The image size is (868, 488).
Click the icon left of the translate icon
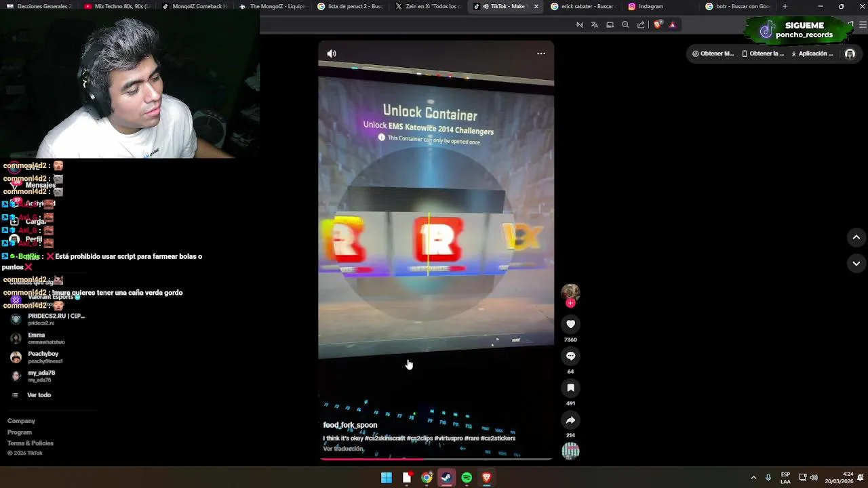pyautogui.click(x=580, y=24)
